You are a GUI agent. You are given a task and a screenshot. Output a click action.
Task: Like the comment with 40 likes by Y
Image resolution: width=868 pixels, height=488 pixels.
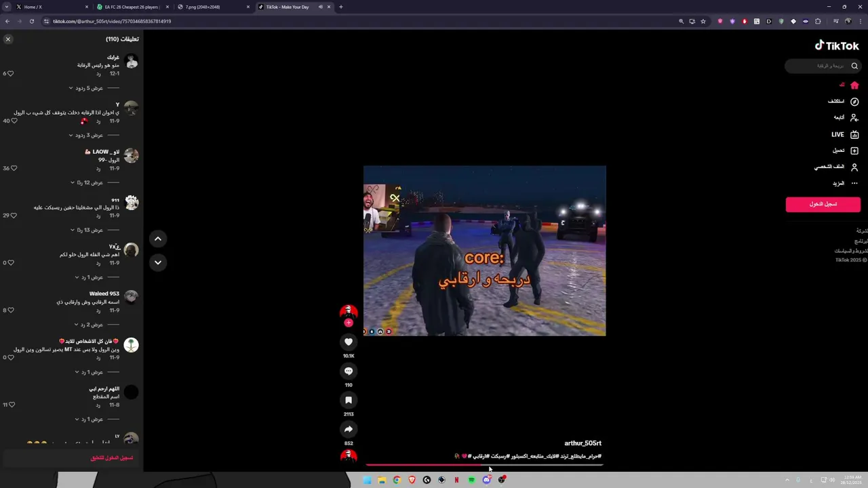tap(14, 121)
